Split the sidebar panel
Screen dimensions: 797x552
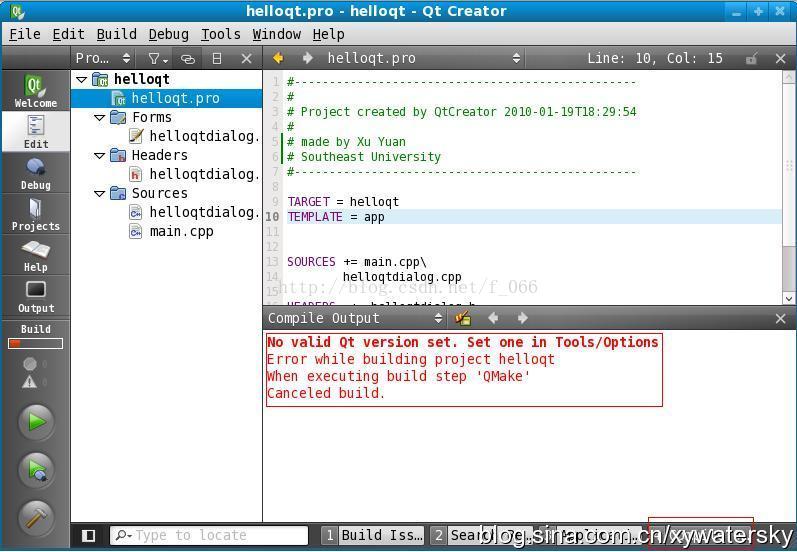217,59
